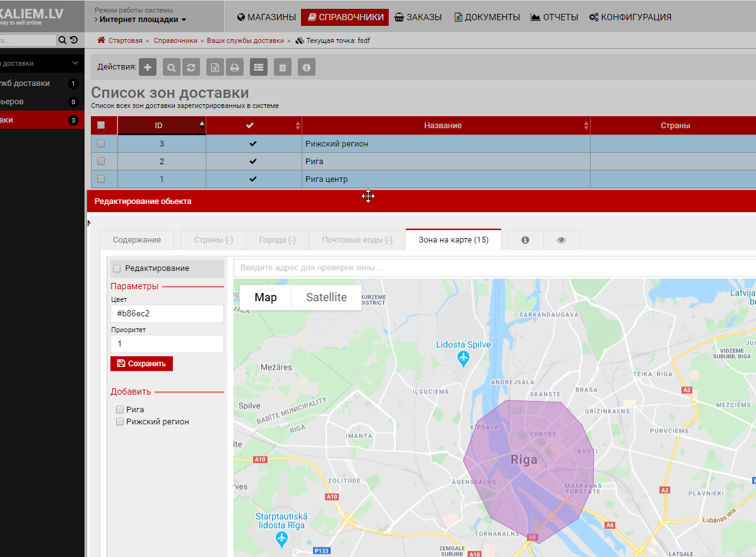Click the address check input field
The height and width of the screenshot is (557, 756).
(492, 268)
